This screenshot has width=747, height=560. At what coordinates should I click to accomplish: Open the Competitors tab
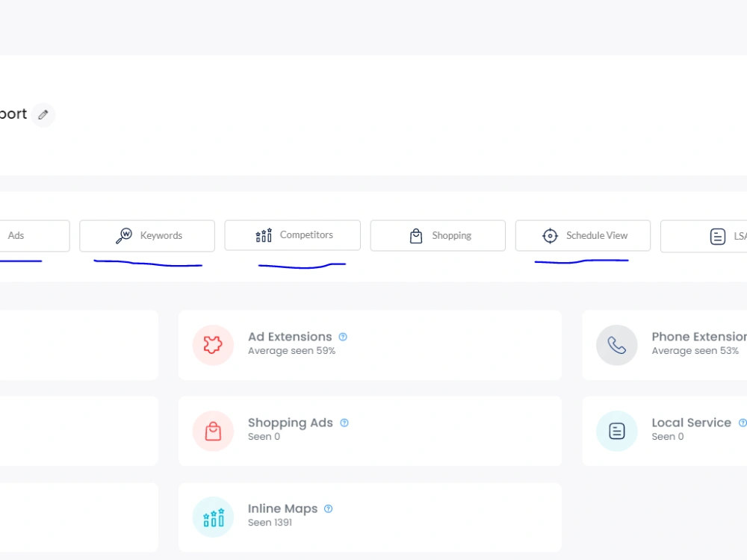293,235
